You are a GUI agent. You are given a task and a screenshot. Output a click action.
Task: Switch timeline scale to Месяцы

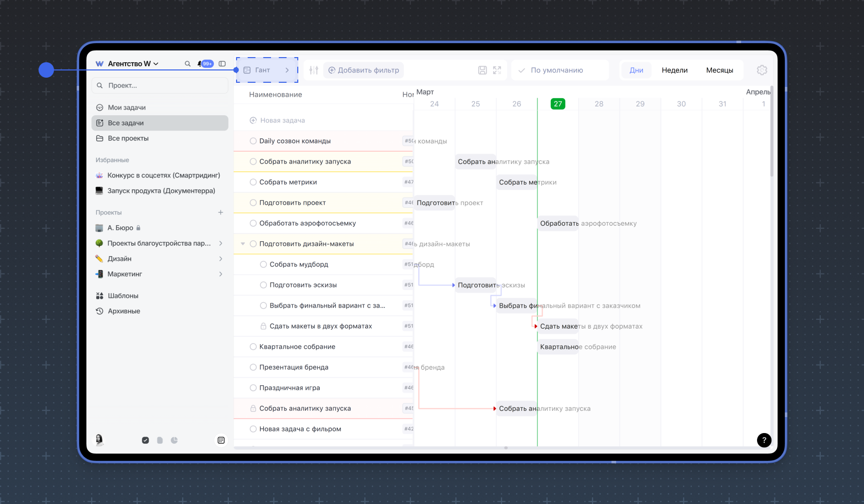click(719, 70)
